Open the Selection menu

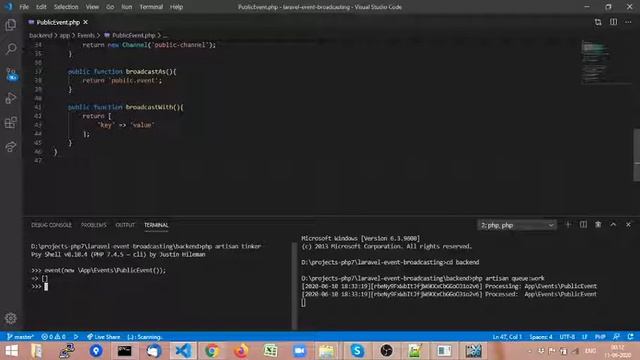click(x=66, y=7)
